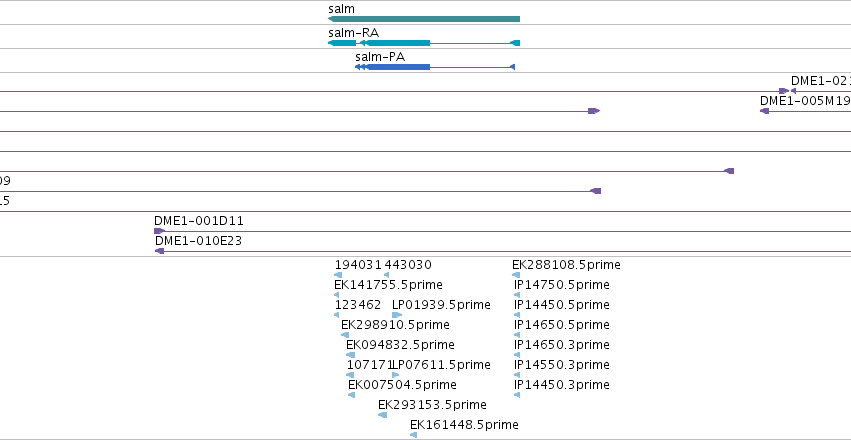Image resolution: width=851 pixels, height=440 pixels.
Task: Click the LP01939.5prime right-pointing arrow glyph
Action: 397,315
